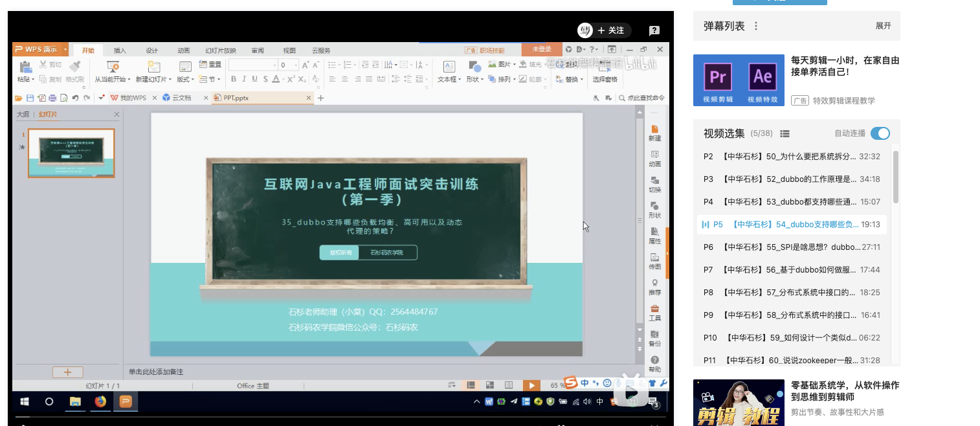Toggle the 自动连播 autoplay switch
980x426 pixels.
click(880, 133)
